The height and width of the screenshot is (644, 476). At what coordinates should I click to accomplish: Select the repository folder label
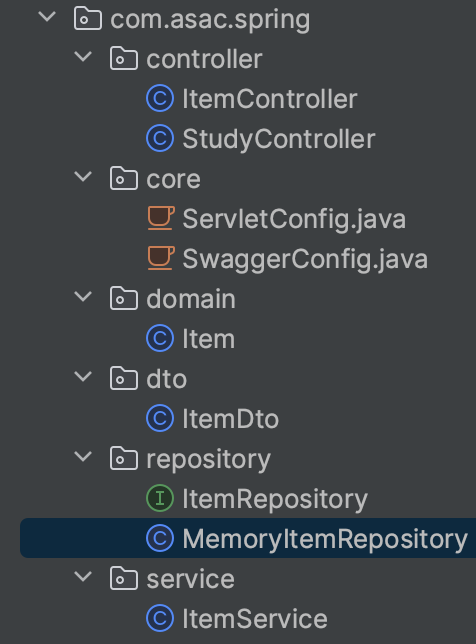click(x=209, y=459)
